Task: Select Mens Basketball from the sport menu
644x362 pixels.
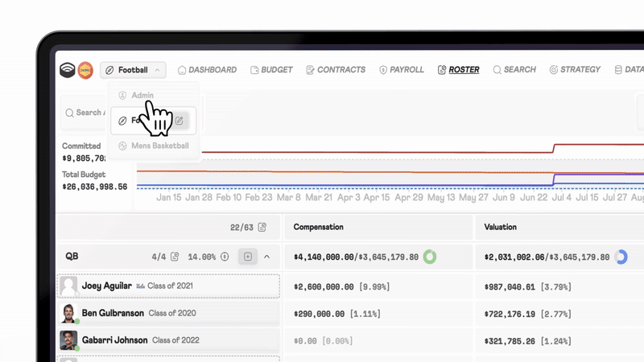Action: pos(159,146)
